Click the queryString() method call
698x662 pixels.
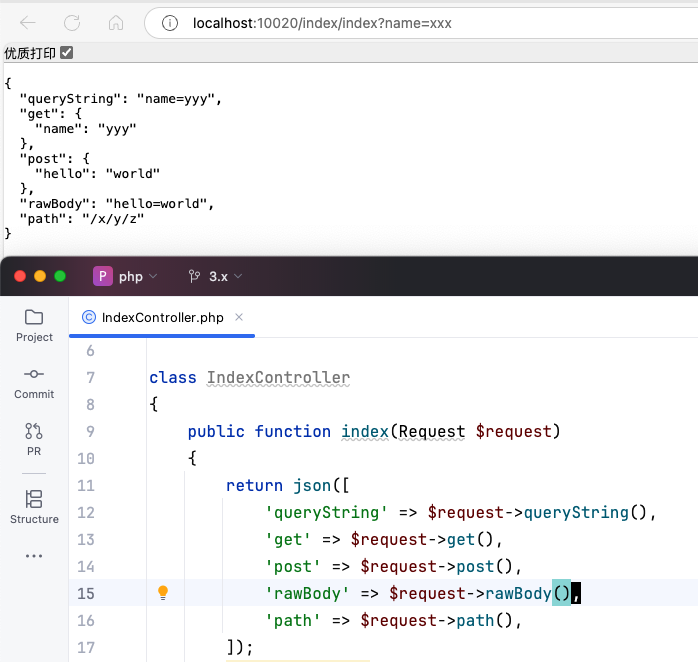(584, 512)
